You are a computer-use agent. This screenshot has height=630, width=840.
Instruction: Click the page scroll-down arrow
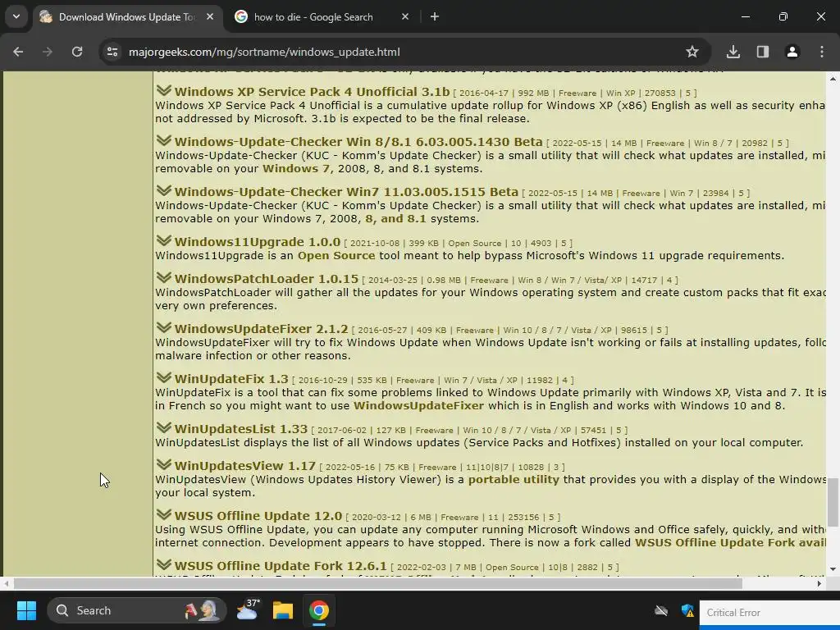point(833,569)
